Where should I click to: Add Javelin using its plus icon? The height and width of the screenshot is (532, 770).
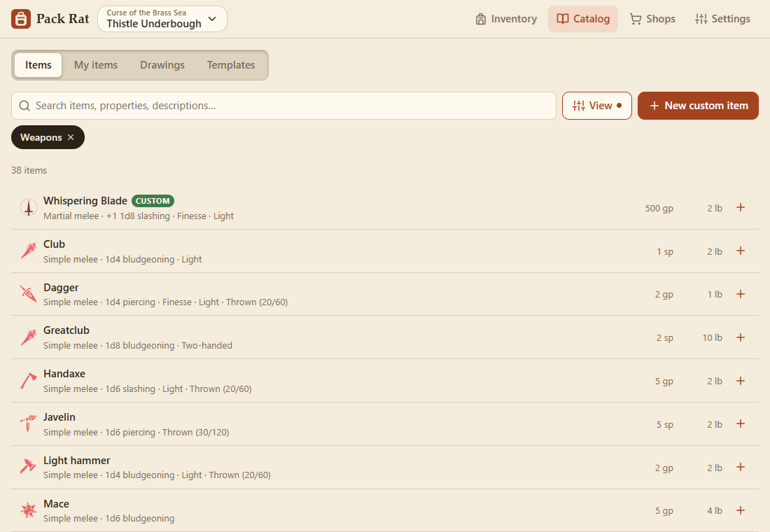[x=741, y=423]
